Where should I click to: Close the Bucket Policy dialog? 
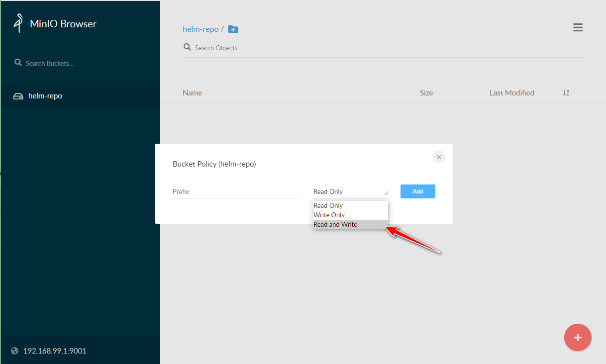439,157
